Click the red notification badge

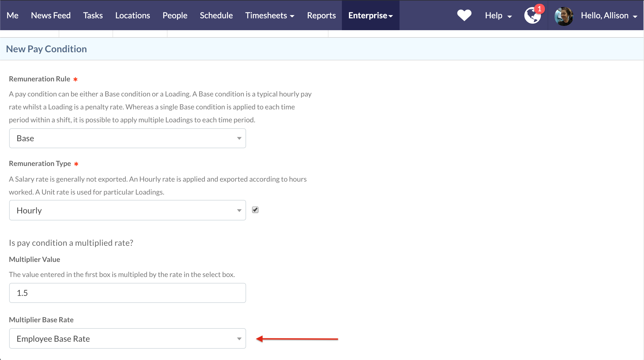point(540,9)
